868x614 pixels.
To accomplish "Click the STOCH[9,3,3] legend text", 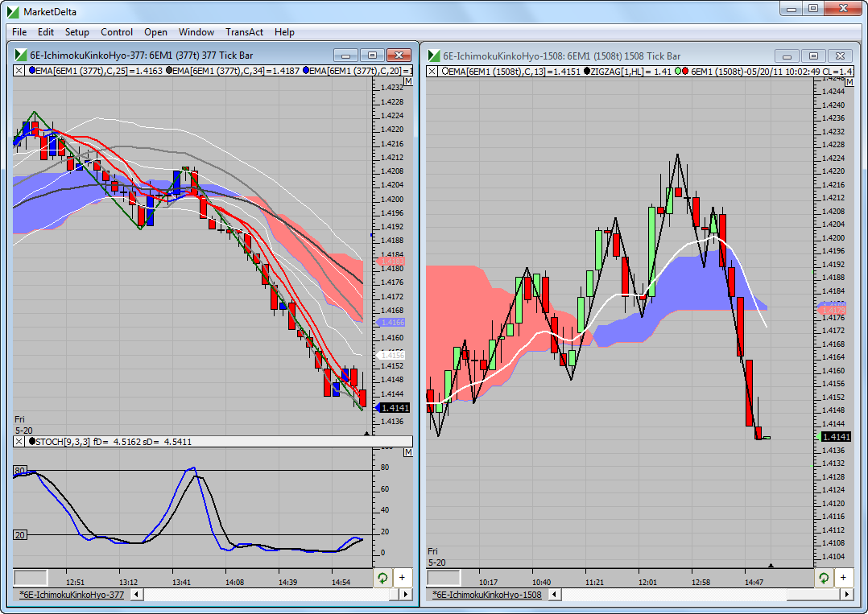I will pyautogui.click(x=63, y=442).
